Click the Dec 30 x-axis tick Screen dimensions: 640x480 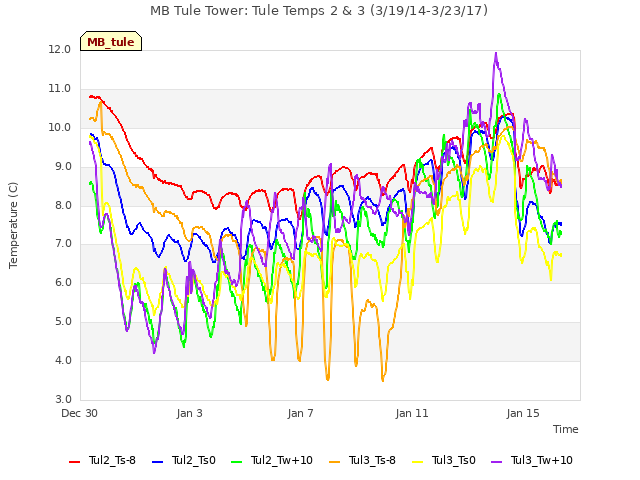click(x=80, y=413)
